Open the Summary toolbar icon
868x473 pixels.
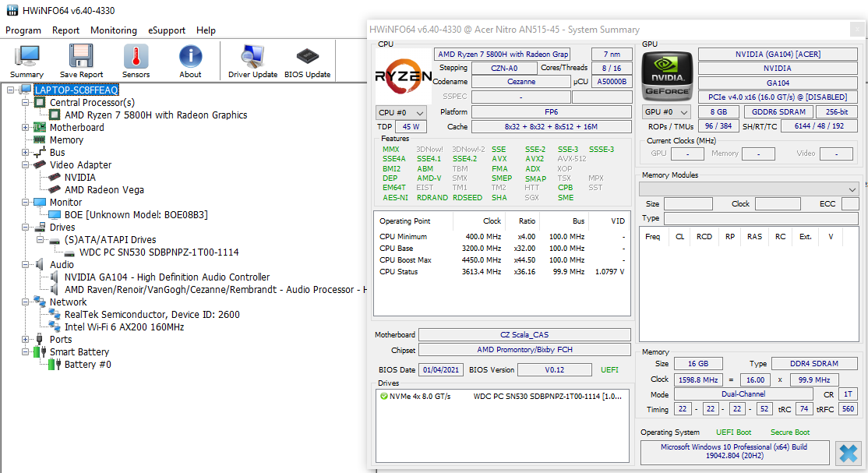tap(26, 56)
